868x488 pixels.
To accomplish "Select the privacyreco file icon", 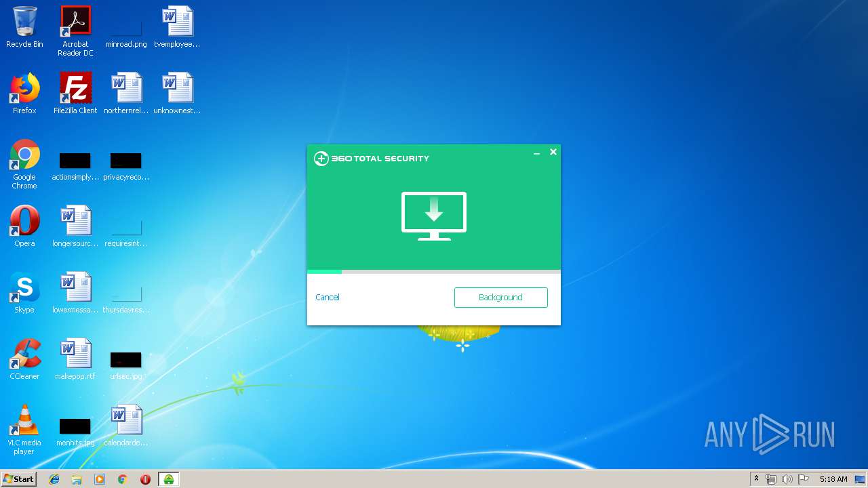I will (x=126, y=167).
